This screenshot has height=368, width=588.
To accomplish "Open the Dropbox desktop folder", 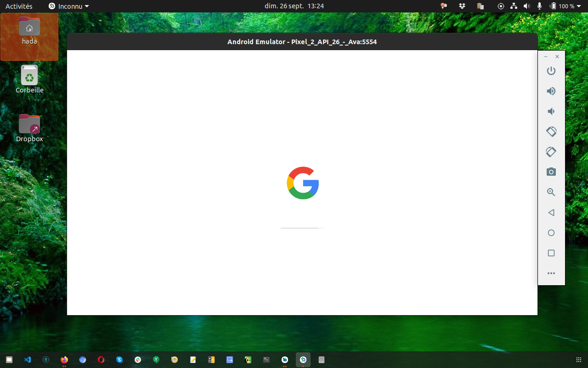I will pyautogui.click(x=29, y=128).
